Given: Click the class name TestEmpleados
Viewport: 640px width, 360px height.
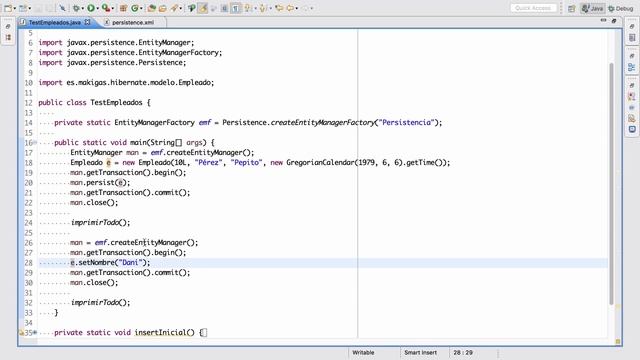Looking at the screenshot, I should point(116,102).
